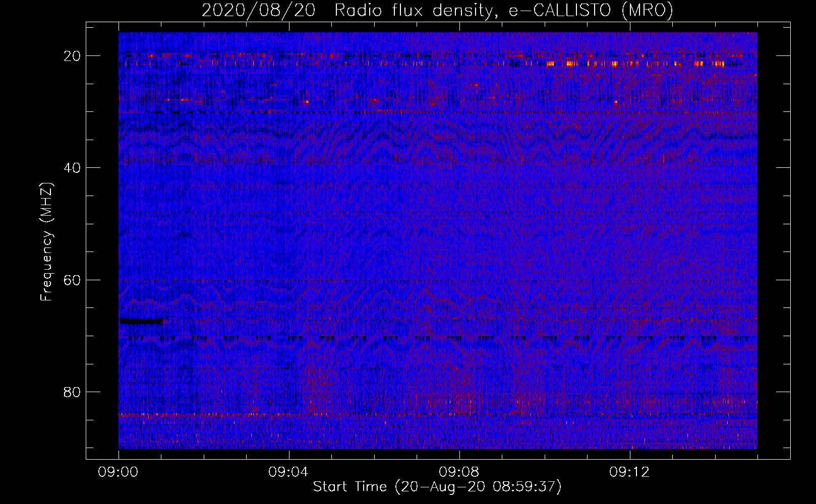Click the 'Start Time (20-Aug-20 08:59:37)' label
This screenshot has height=504, width=816.
[437, 487]
